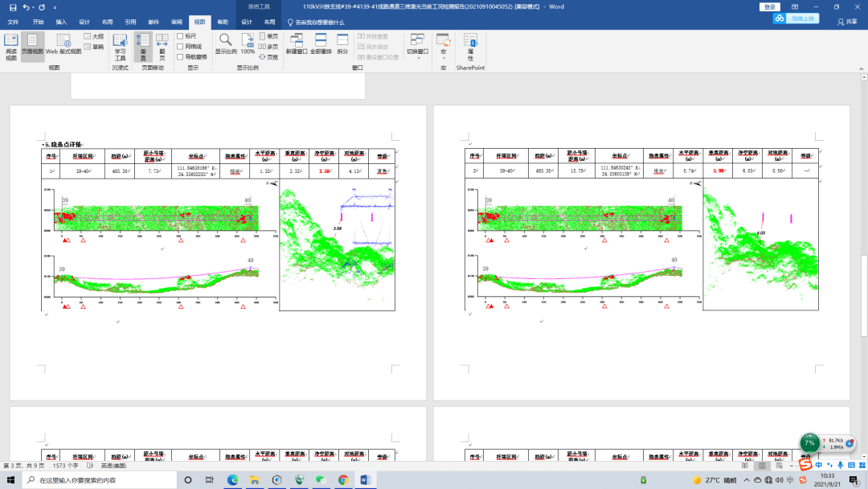868x489 pixels.
Task: Switch to the 插入 ribbon tab
Action: click(x=61, y=23)
